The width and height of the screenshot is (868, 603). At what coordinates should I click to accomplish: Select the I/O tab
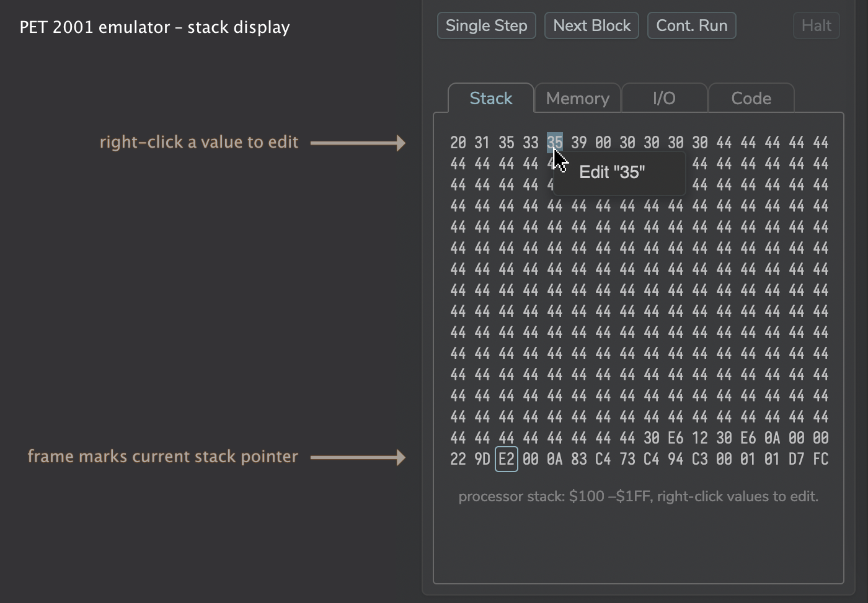pos(664,98)
